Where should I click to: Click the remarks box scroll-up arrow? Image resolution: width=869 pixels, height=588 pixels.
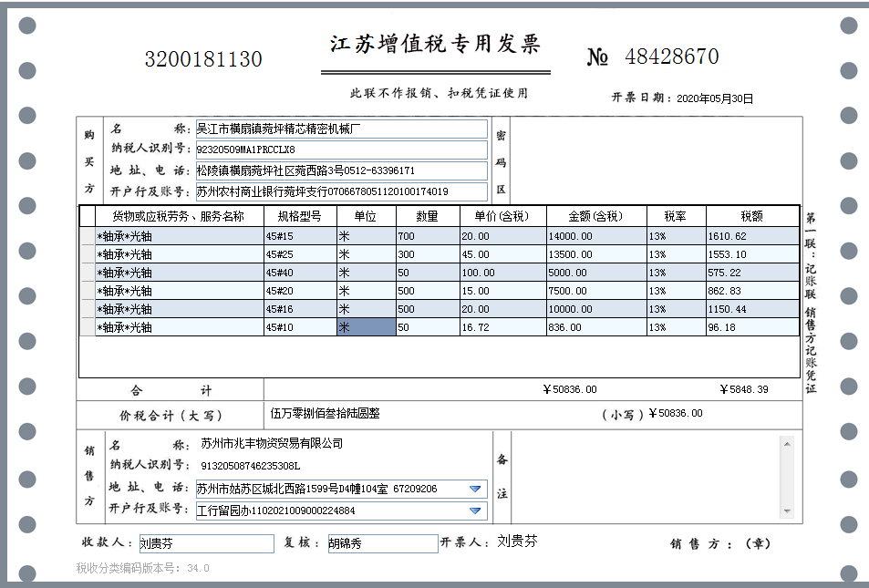786,444
